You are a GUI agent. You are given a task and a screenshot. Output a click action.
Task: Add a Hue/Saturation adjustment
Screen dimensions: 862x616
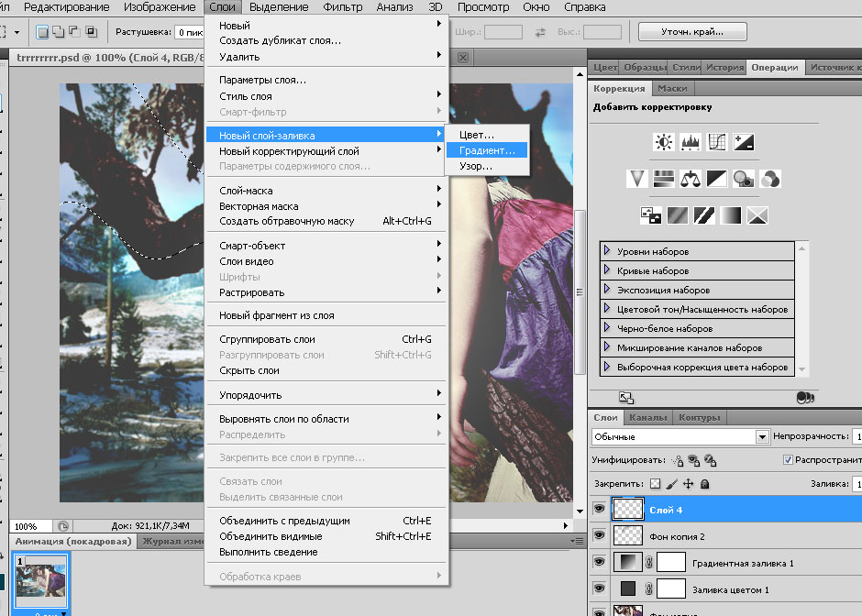664,179
